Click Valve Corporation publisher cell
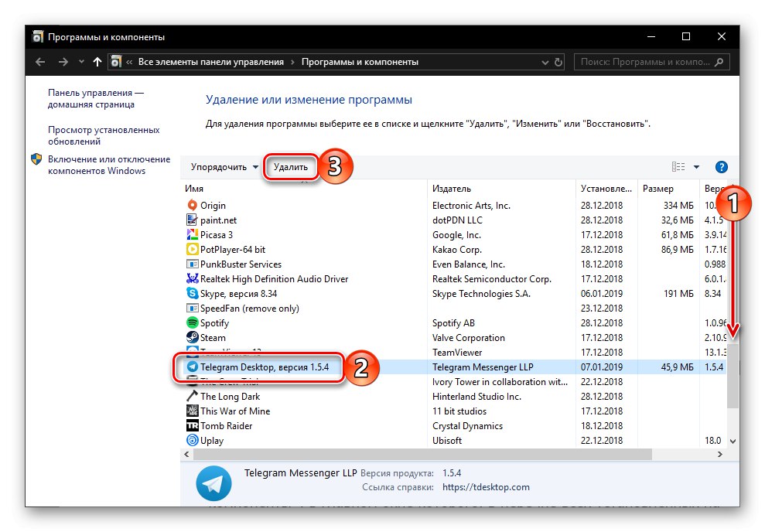The width and height of the screenshot is (765, 532). tap(469, 337)
